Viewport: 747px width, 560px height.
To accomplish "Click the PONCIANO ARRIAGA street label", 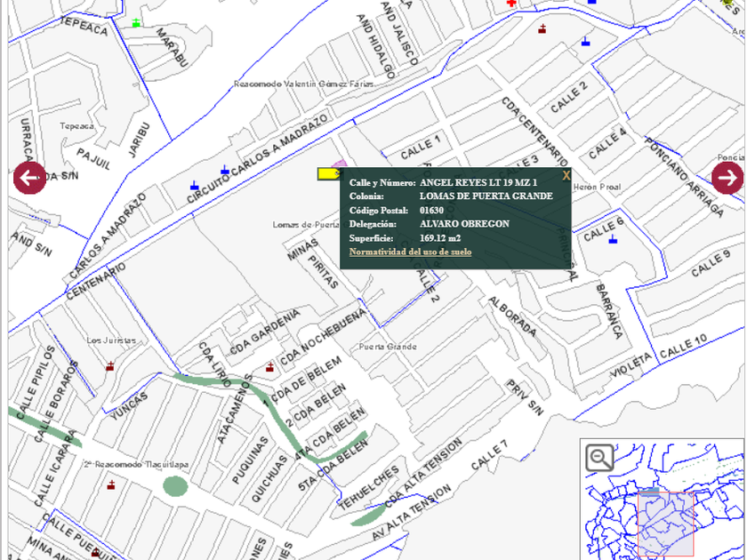I will [x=684, y=176].
